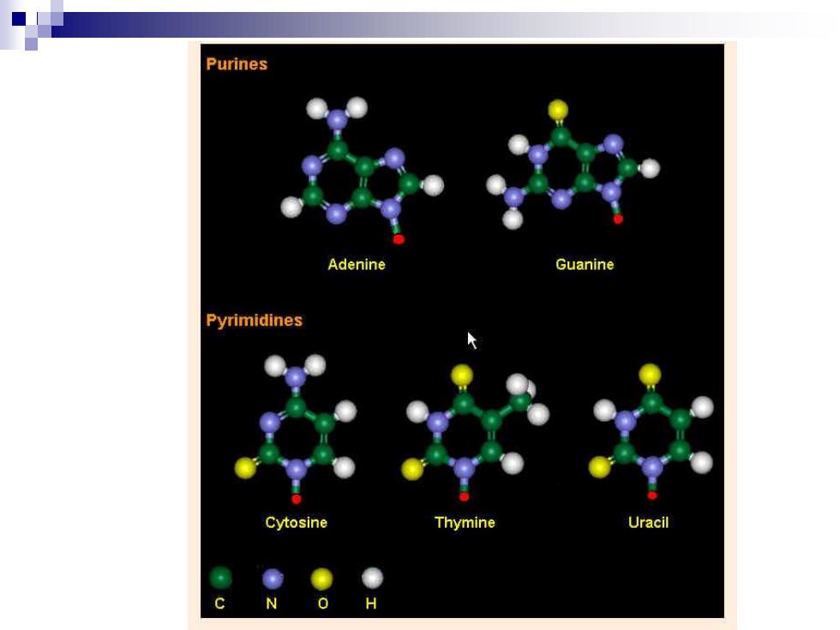Viewport: 840px width, 630px height.
Task: Select the Uracil label
Action: click(648, 523)
